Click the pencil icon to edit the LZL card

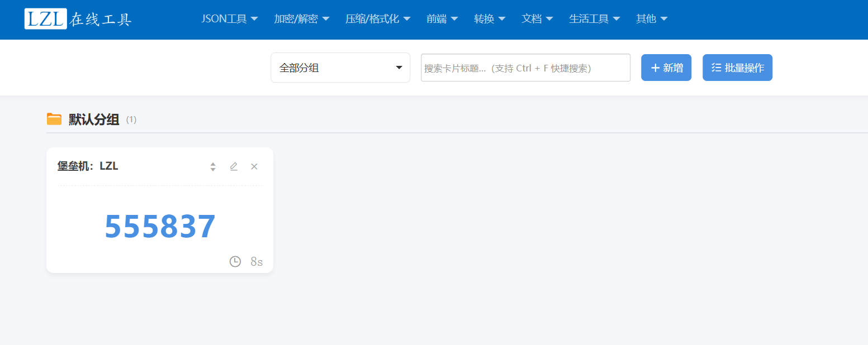tap(234, 166)
